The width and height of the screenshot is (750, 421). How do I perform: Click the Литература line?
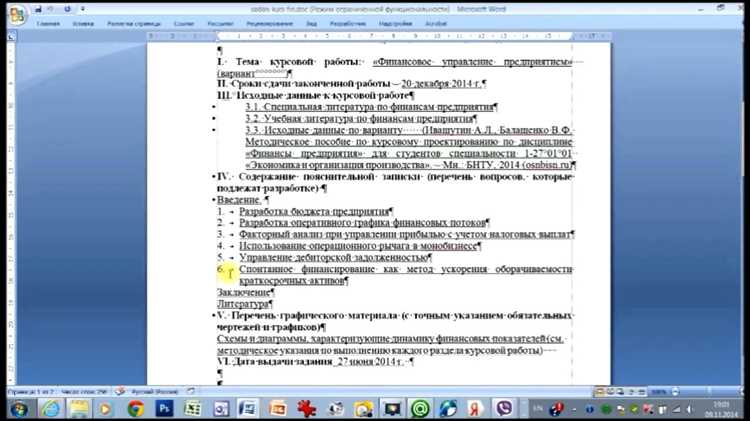click(x=243, y=304)
